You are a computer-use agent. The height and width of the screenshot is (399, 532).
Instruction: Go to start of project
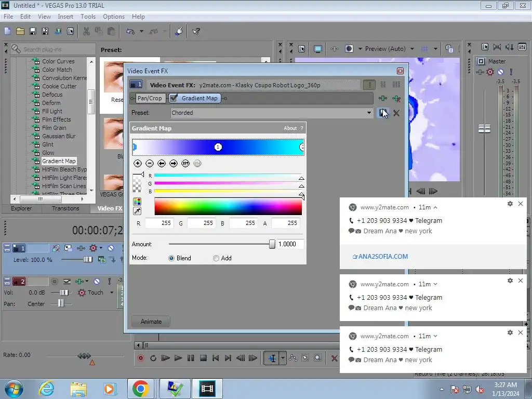tap(216, 358)
